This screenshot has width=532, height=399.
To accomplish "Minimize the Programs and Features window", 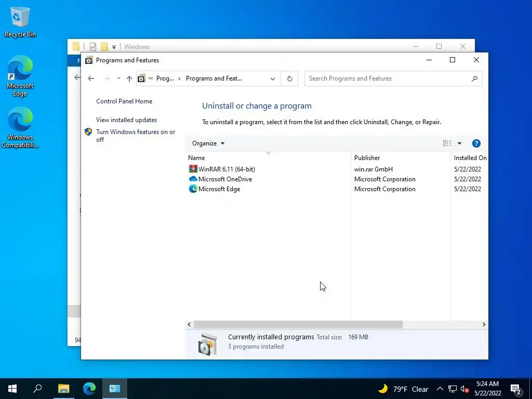I will (429, 60).
